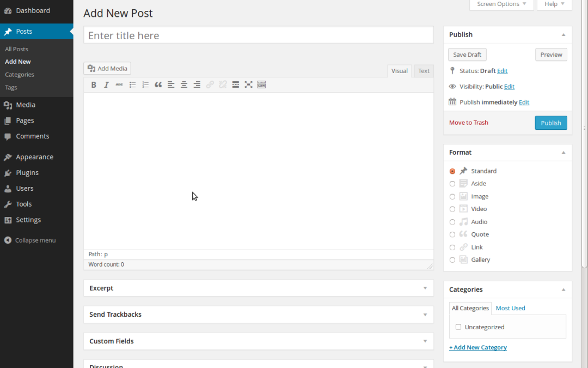The image size is (588, 368).
Task: Select the Aside post format
Action: point(452,184)
